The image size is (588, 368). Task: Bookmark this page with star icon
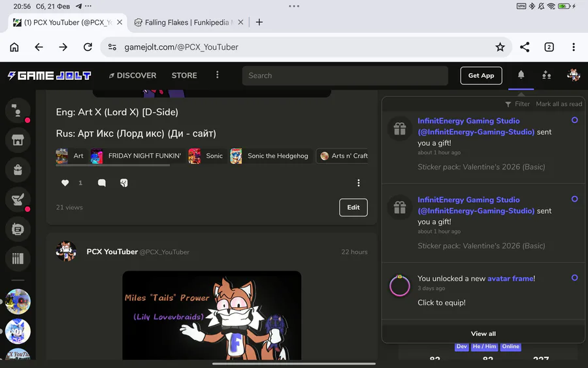coord(500,47)
